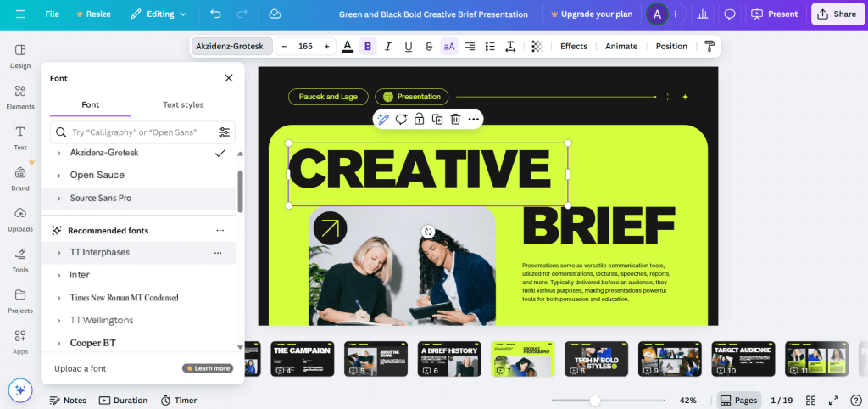Image resolution: width=868 pixels, height=409 pixels.
Task: Toggle strikethrough formatting
Action: coord(429,47)
